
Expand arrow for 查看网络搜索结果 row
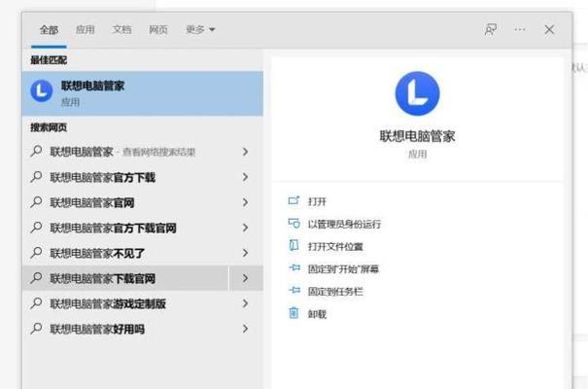click(x=245, y=152)
